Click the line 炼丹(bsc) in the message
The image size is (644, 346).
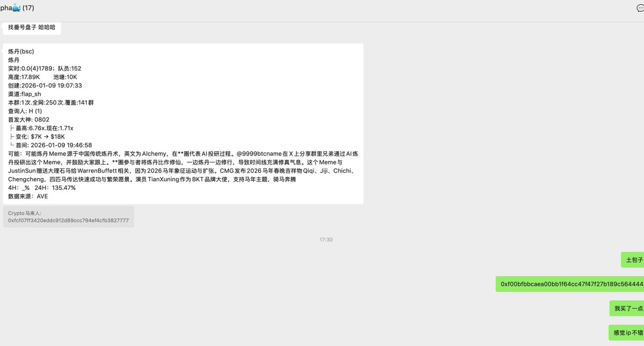pyautogui.click(x=21, y=51)
